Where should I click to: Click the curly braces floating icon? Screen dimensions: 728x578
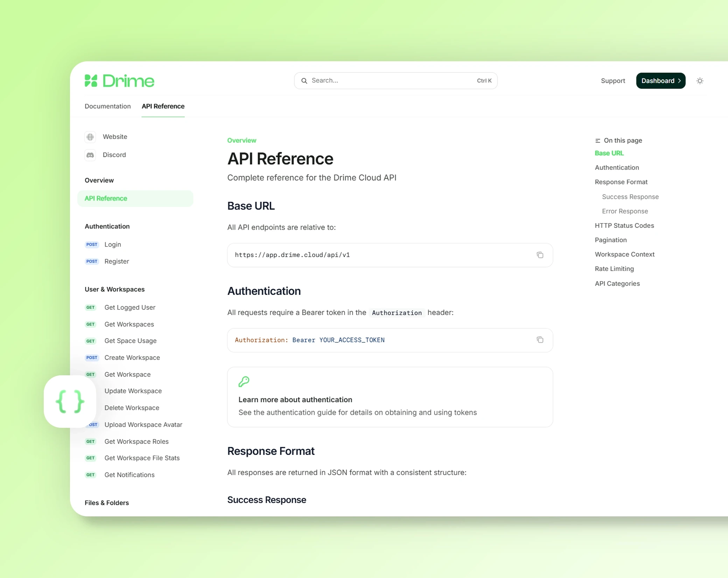coord(70,402)
